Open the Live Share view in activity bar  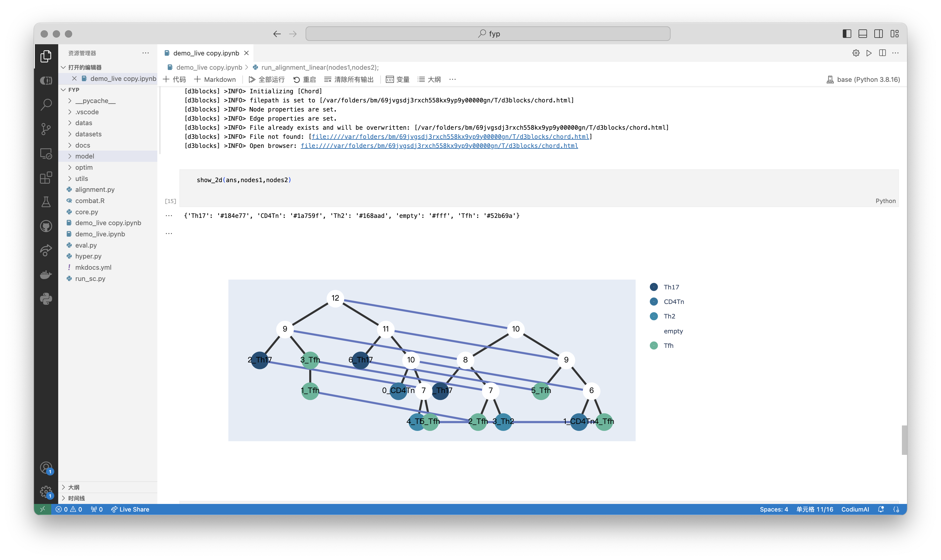coord(46,250)
